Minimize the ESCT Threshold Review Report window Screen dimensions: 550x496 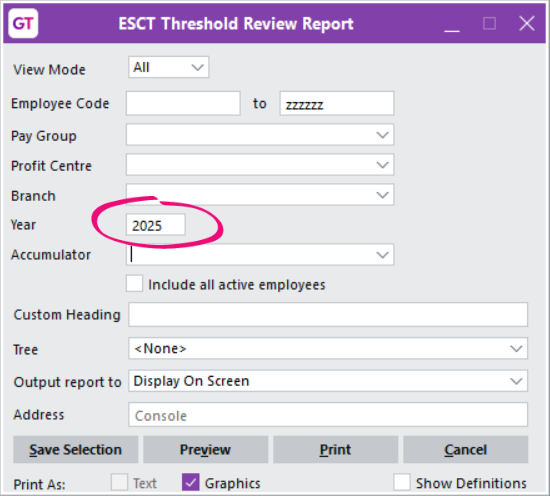452,24
